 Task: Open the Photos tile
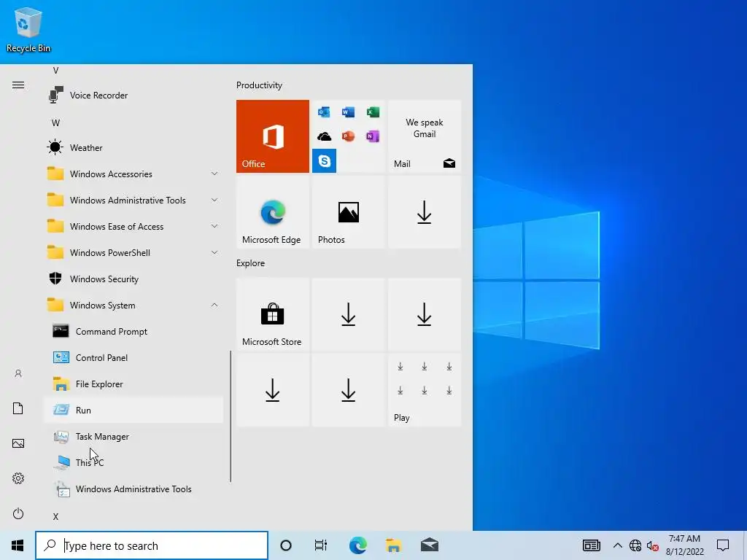pos(348,212)
